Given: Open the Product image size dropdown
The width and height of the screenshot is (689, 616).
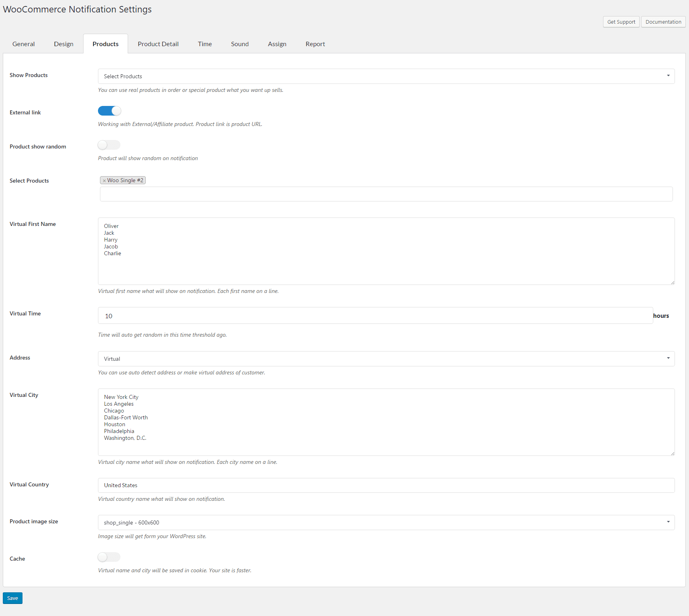Looking at the screenshot, I should (385, 522).
